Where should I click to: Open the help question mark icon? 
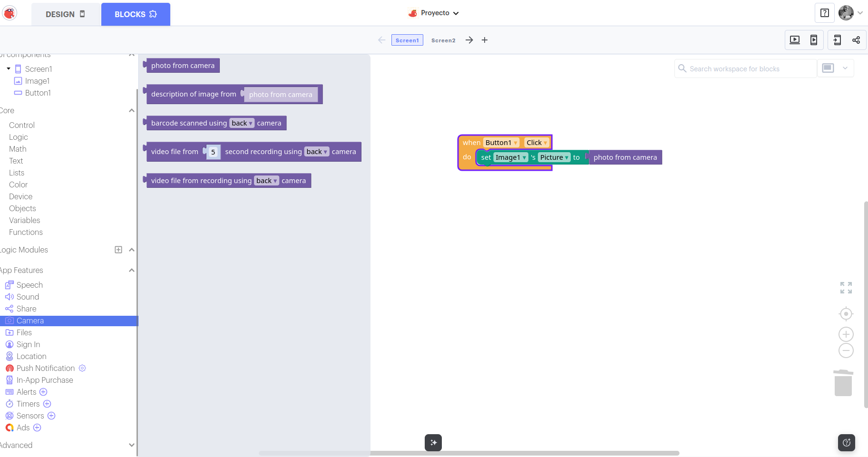[x=825, y=13]
